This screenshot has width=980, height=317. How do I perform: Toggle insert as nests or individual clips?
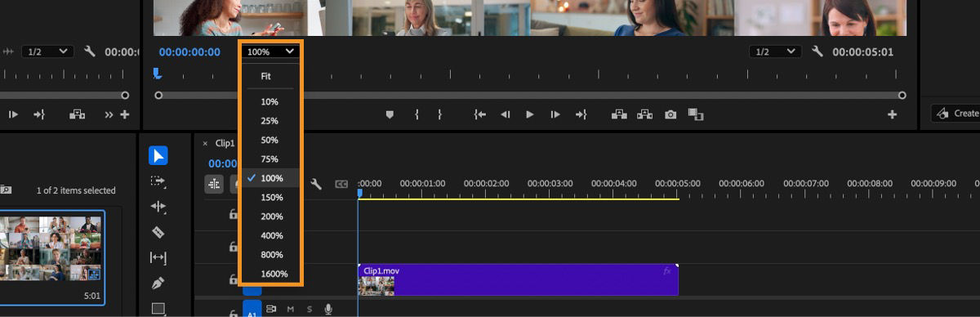214,185
